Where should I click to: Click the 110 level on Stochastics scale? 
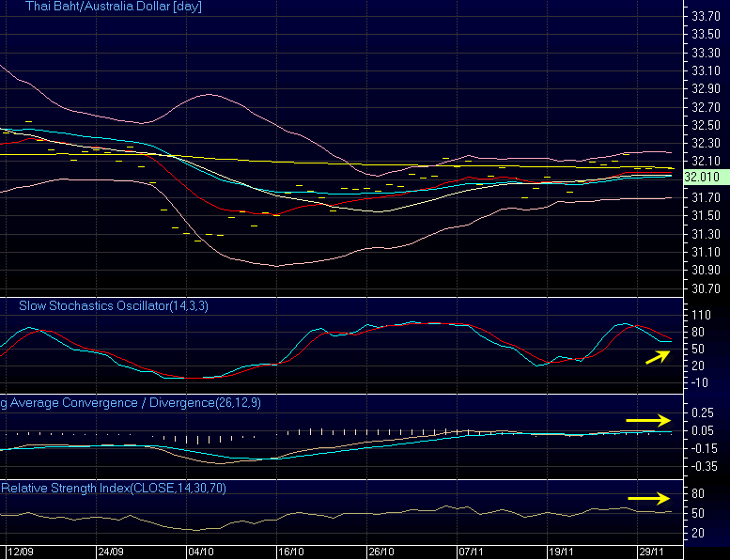700,315
